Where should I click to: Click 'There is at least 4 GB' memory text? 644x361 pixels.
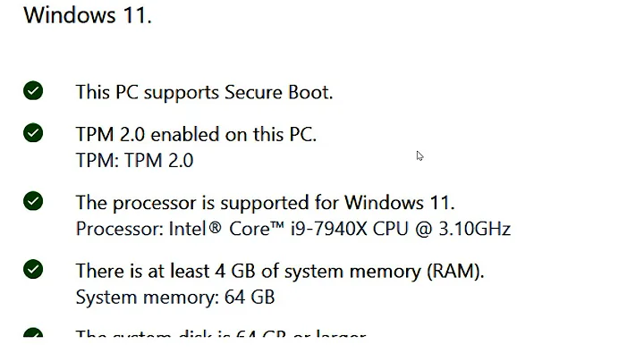tap(280, 272)
